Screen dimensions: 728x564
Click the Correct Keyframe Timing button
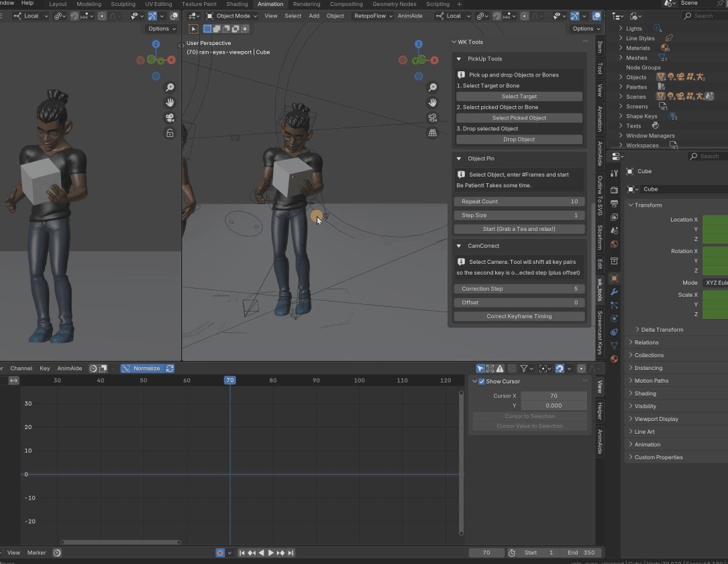(x=519, y=316)
